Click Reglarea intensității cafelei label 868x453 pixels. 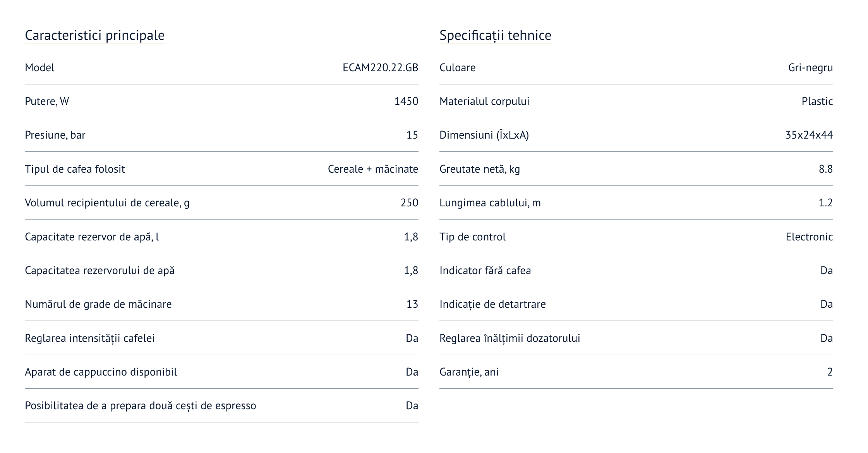(89, 338)
